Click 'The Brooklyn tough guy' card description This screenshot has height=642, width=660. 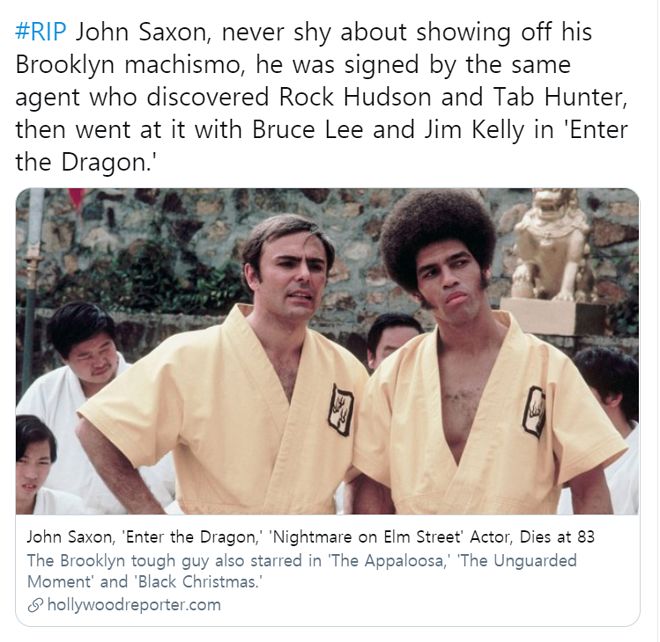point(302,571)
